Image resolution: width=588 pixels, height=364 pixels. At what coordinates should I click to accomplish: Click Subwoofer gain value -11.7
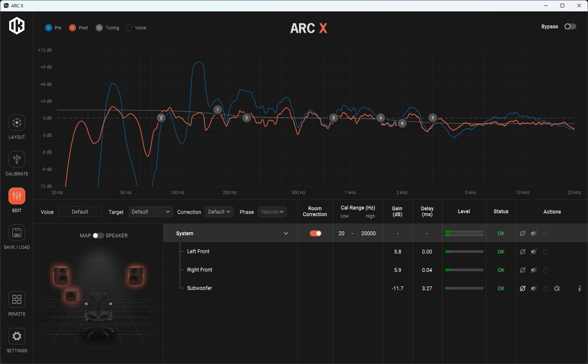398,288
